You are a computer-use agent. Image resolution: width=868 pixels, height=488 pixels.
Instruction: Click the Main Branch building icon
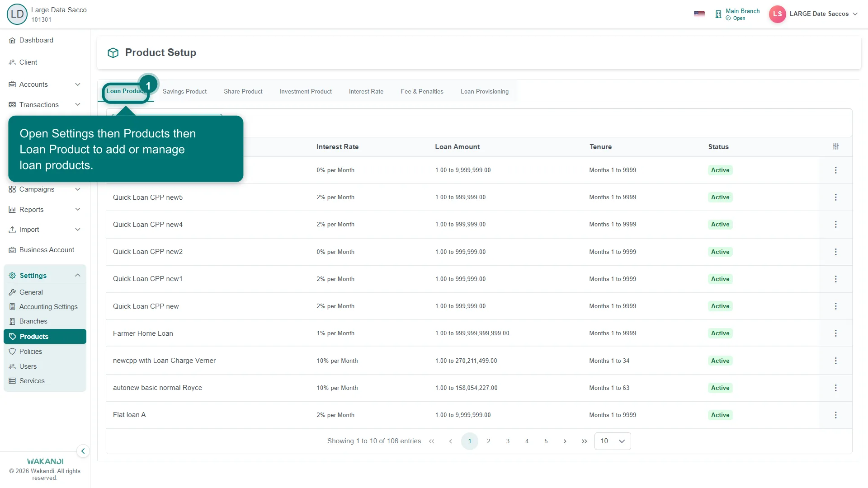pyautogui.click(x=718, y=14)
